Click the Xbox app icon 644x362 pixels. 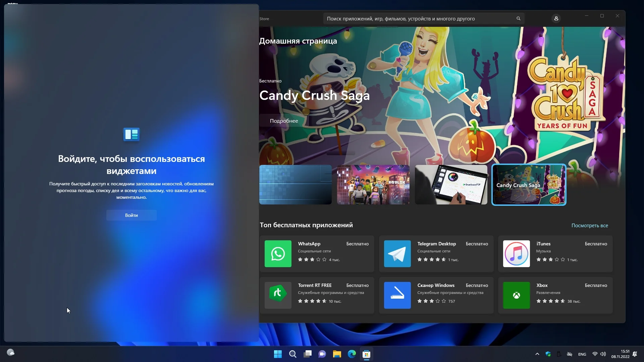coord(516,295)
